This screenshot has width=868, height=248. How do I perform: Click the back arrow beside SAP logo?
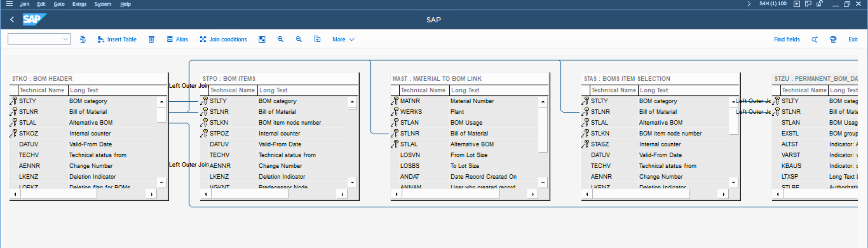point(12,20)
